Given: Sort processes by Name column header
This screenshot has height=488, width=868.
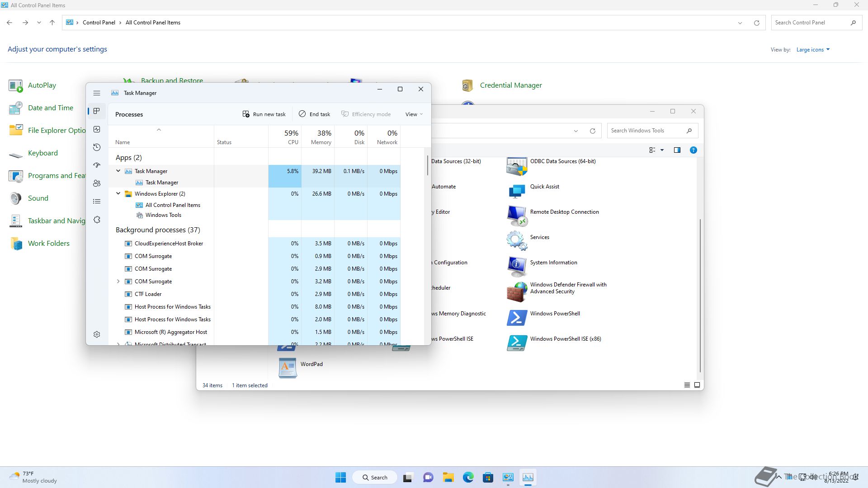Looking at the screenshot, I should coord(161,137).
